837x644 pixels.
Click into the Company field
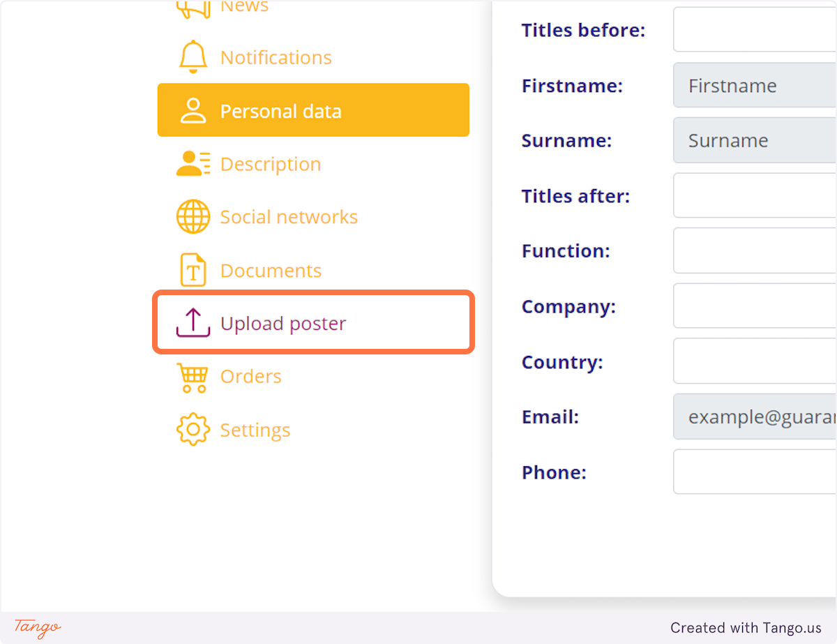[755, 306]
